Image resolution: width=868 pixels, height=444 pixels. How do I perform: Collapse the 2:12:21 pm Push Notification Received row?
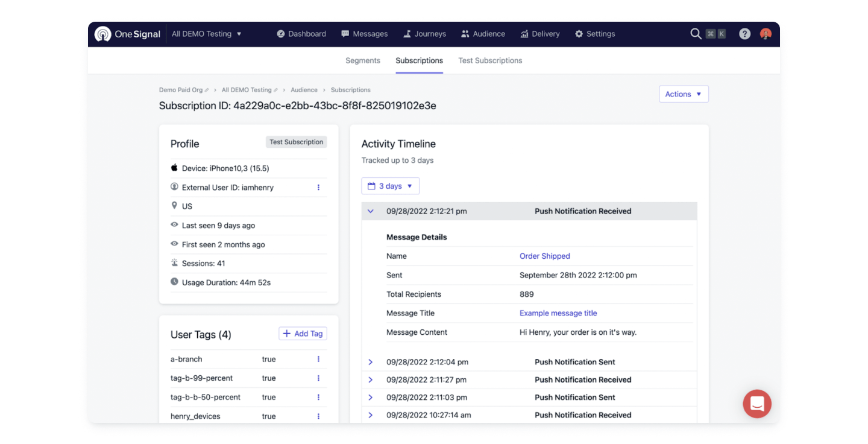click(x=371, y=211)
